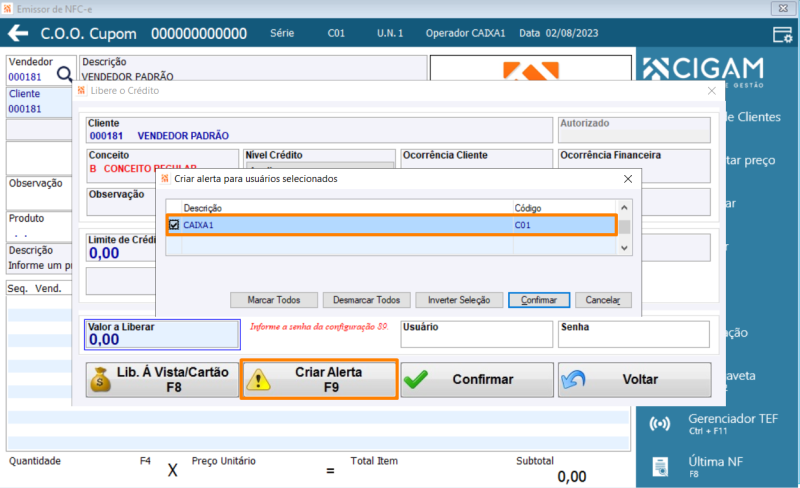This screenshot has height=488, width=800.
Task: Click the red password hint text
Action: pos(319,327)
